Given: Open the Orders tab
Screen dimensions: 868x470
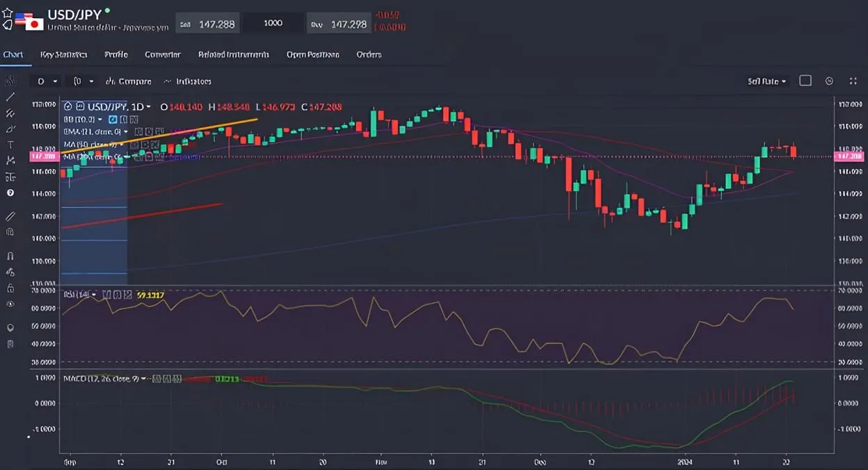Looking at the screenshot, I should [x=369, y=54].
